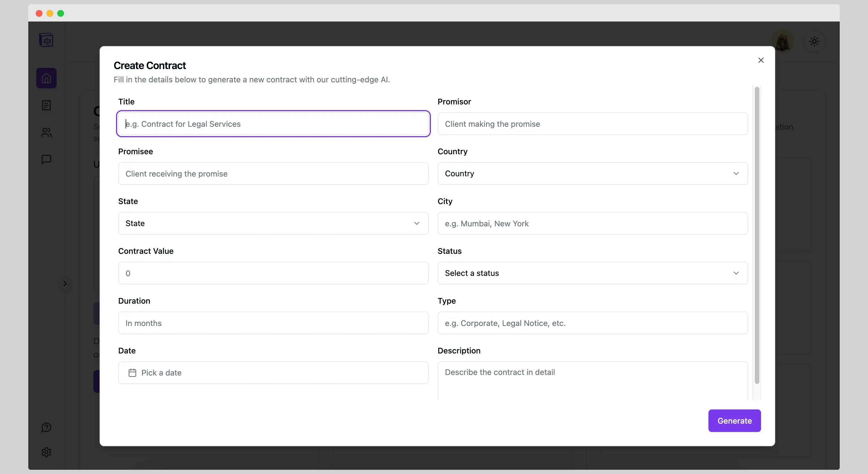Click into the Contract Value field
The image size is (868, 474).
pyautogui.click(x=273, y=273)
